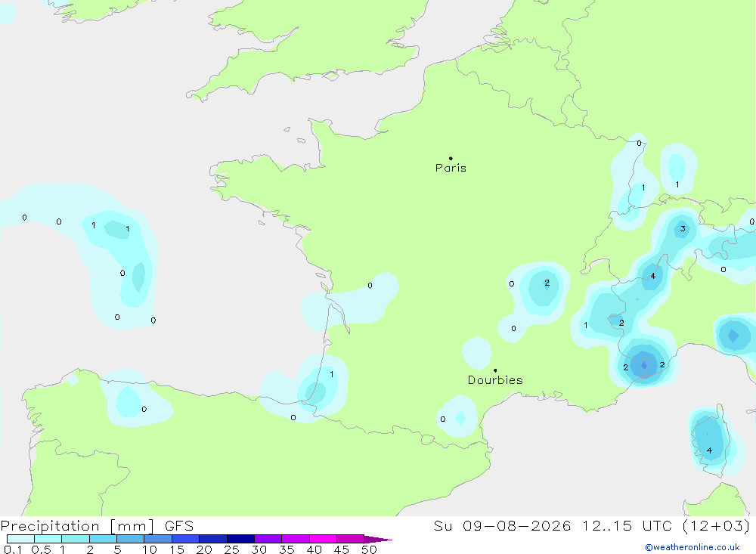Select the 5–10 mm blue legend swatch
Viewport: 756px width, 554px height.
pos(130,539)
